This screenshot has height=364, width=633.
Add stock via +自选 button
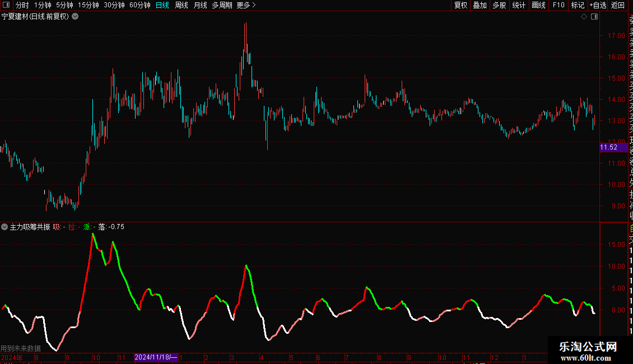[x=598, y=5]
